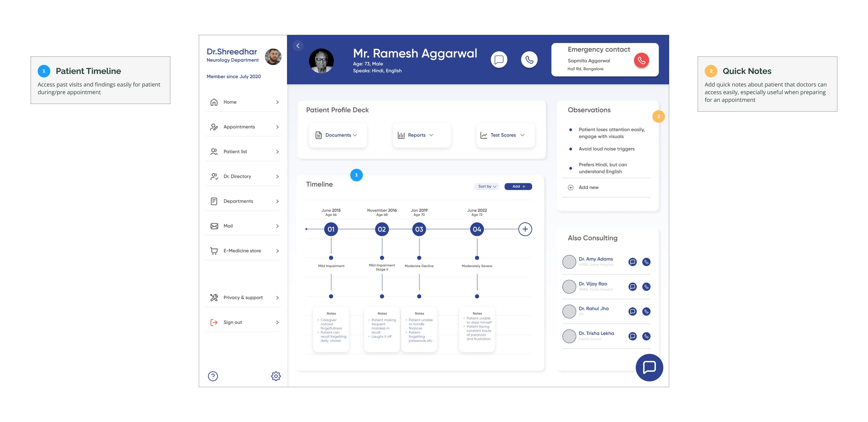Image resolution: width=868 pixels, height=422 pixels.
Task: Open the Test Scores dropdown
Action: coord(503,135)
